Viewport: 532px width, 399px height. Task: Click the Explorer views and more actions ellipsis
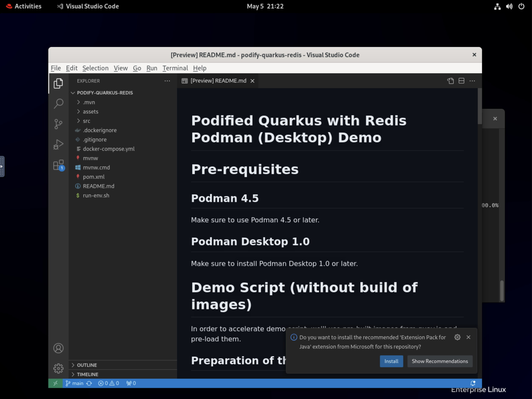[x=167, y=81]
